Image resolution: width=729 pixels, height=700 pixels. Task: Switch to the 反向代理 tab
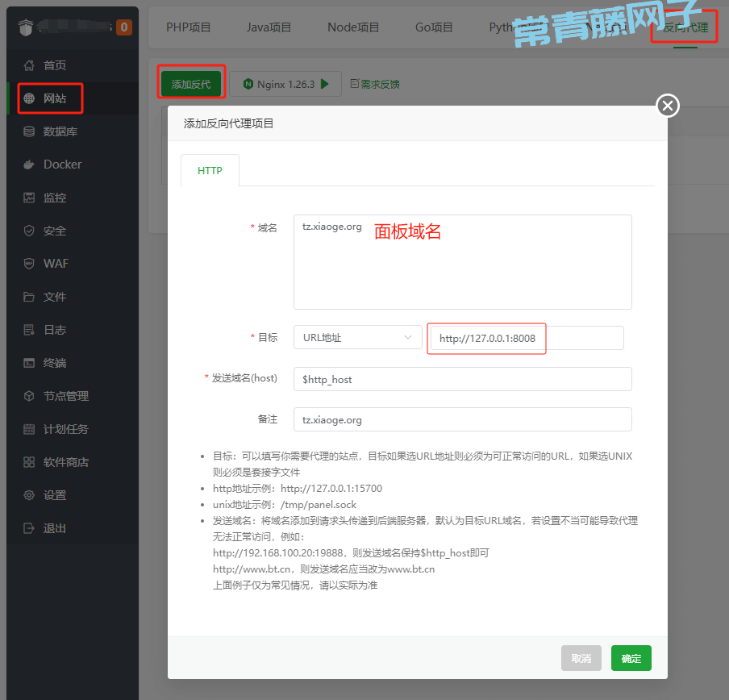(685, 27)
